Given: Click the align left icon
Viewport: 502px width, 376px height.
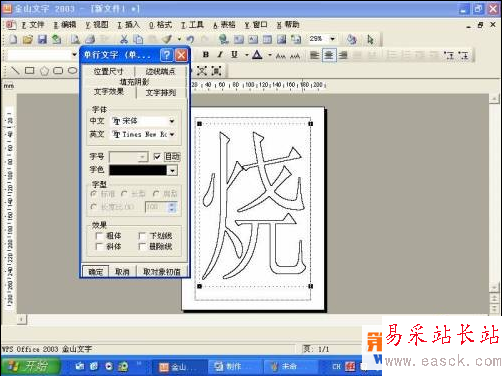Looking at the screenshot, I should (314, 55).
